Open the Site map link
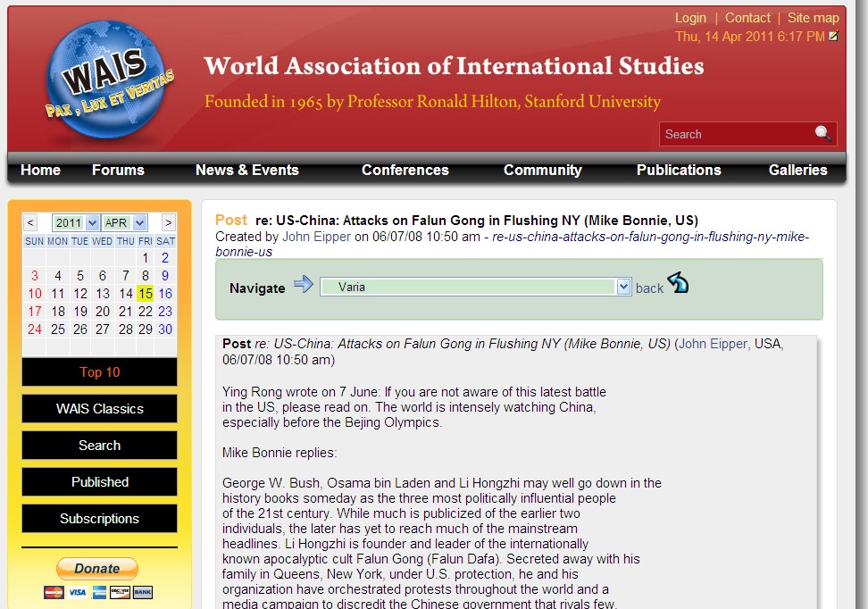This screenshot has height=609, width=868. click(x=813, y=18)
